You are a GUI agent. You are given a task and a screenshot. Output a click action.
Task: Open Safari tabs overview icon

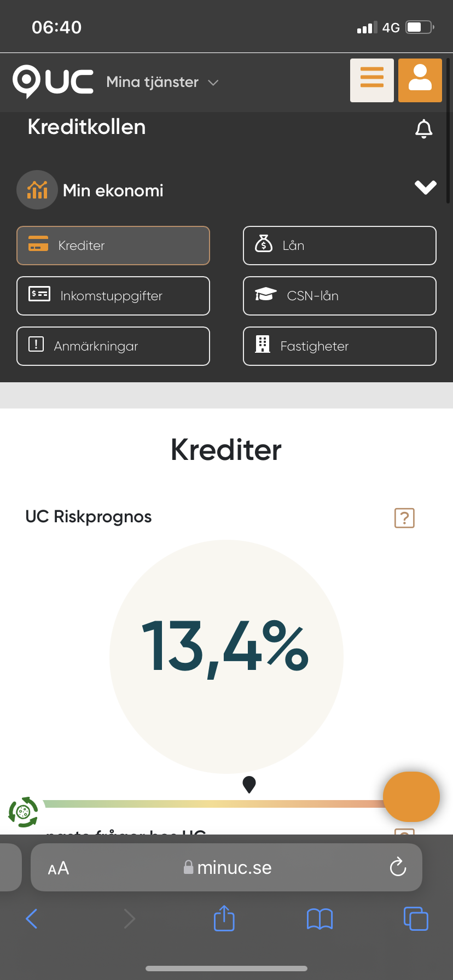pos(416,918)
